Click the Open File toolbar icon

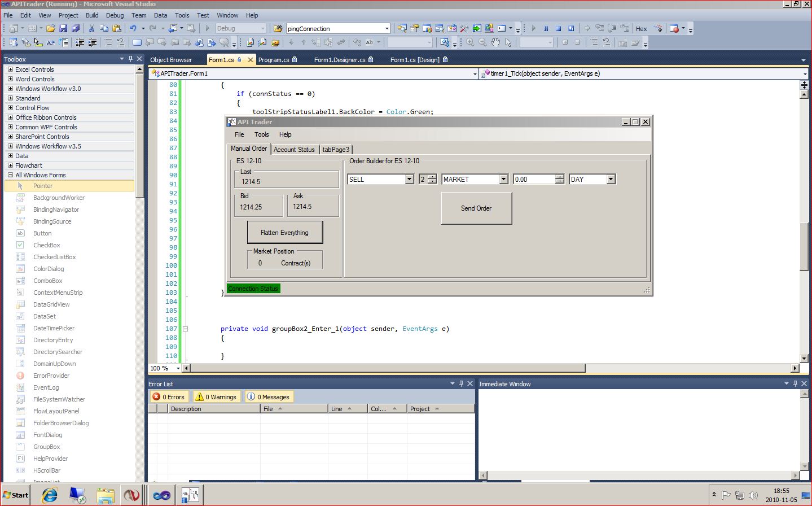pos(51,28)
